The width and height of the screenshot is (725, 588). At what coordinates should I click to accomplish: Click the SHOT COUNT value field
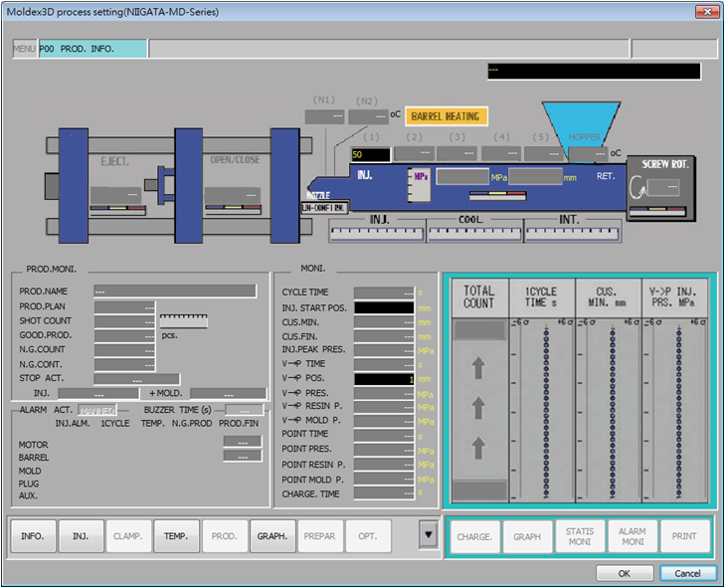point(124,321)
